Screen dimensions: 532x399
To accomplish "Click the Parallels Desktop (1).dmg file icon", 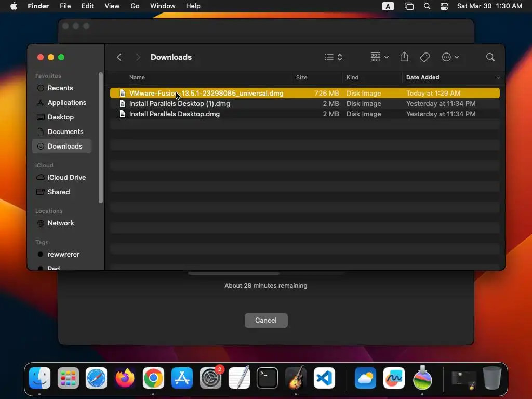I will click(x=123, y=103).
